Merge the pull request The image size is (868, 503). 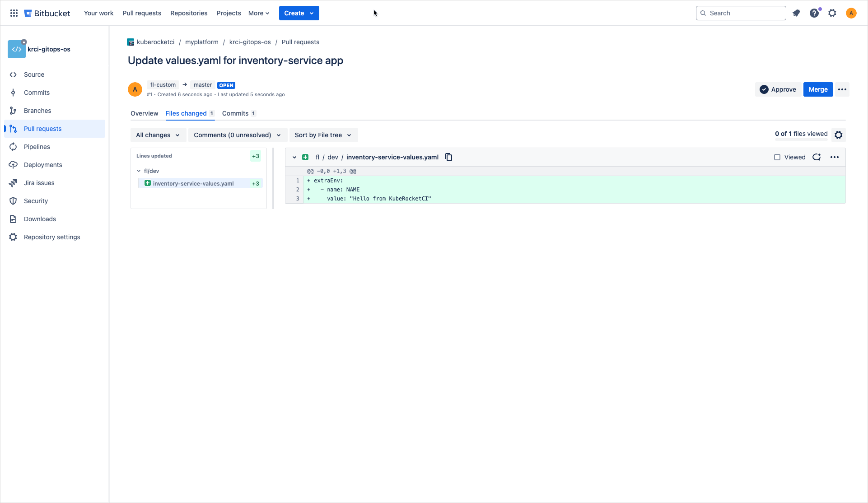pos(818,89)
